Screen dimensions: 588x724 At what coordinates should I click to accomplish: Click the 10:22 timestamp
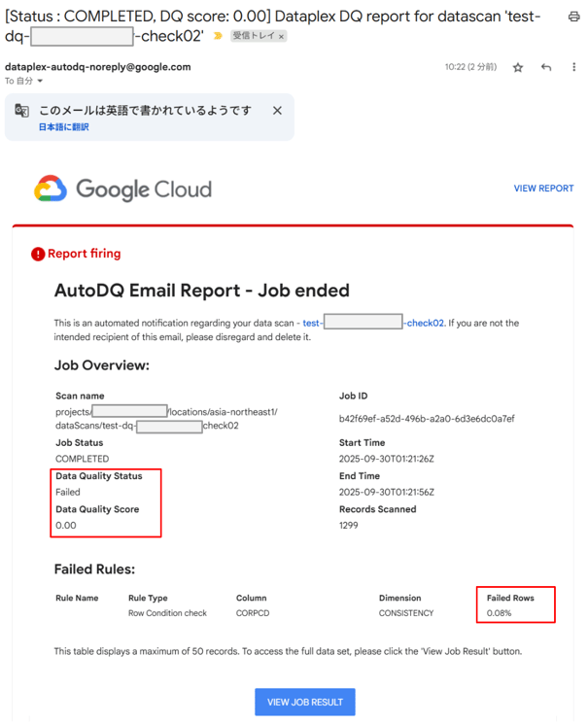tap(470, 67)
